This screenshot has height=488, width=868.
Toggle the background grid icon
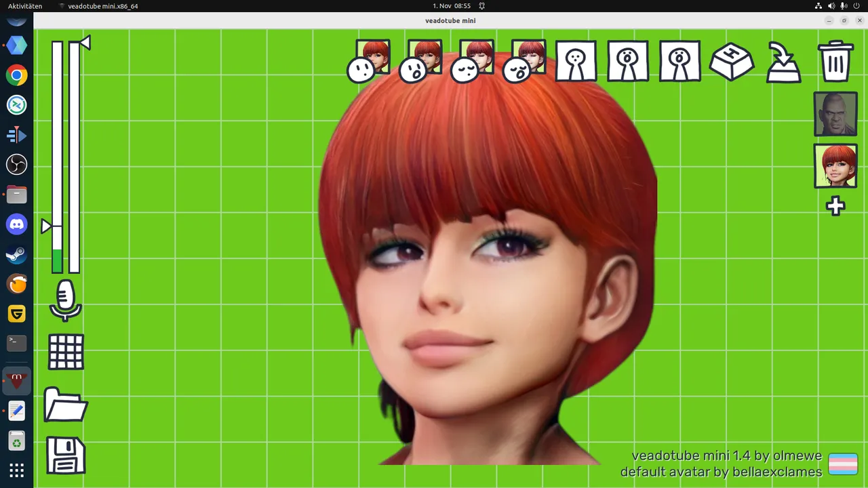(x=66, y=352)
